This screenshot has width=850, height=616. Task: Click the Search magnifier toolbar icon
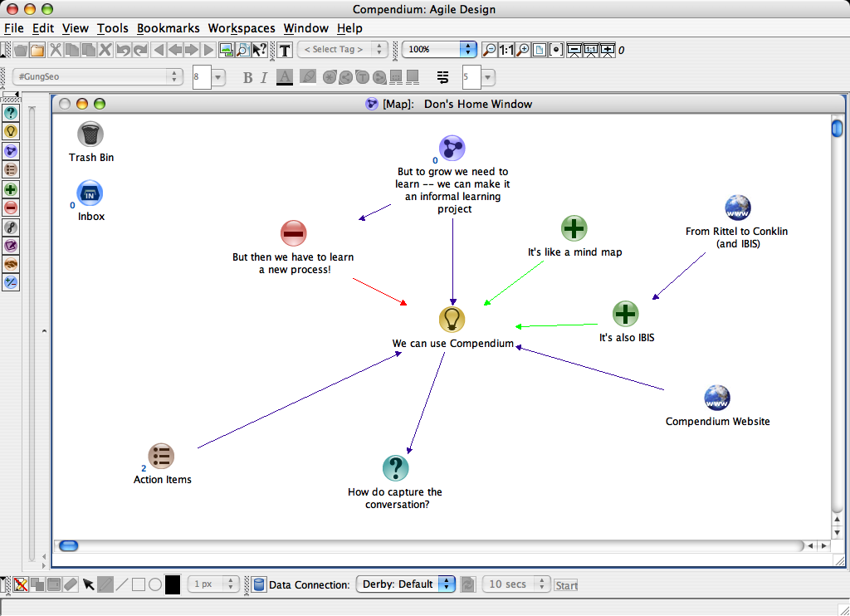[x=243, y=50]
